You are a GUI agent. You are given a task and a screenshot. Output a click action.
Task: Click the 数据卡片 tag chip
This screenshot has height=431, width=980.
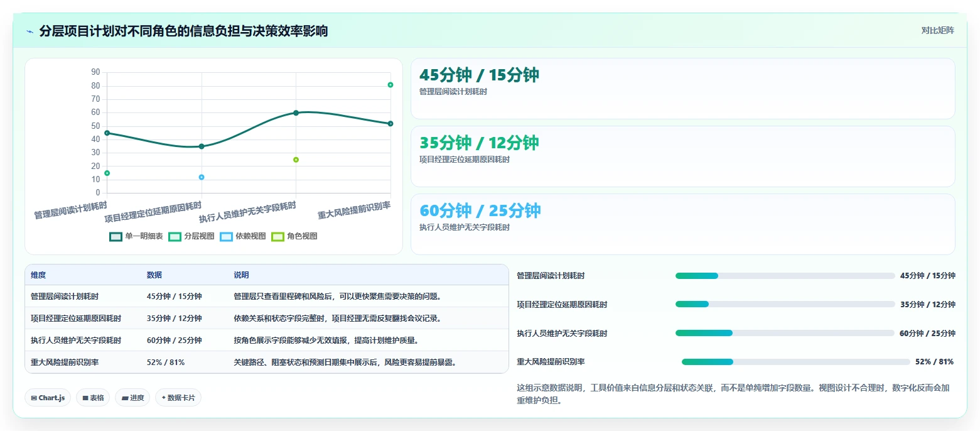point(178,398)
